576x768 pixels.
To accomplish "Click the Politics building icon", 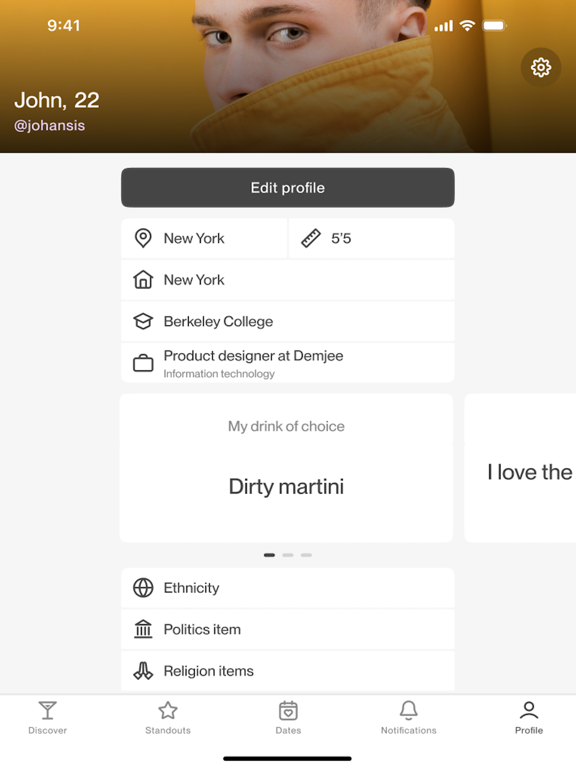I will tap(143, 629).
